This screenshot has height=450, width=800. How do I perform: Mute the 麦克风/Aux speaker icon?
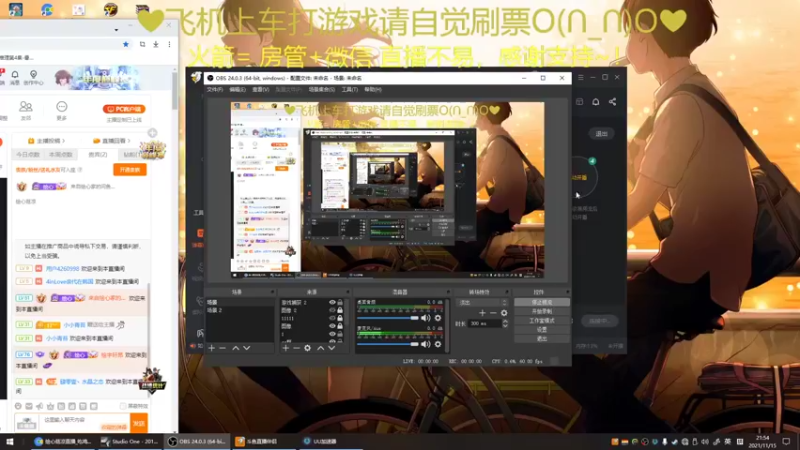(426, 344)
